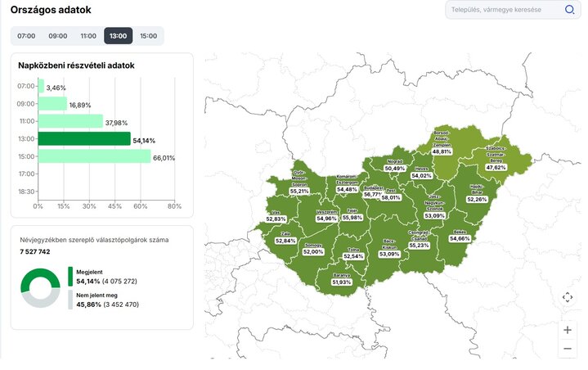This screenshot has width=588, height=370.
Task: Select Szabolcs-Szatmár-Bereg county on map
Action: [496, 157]
